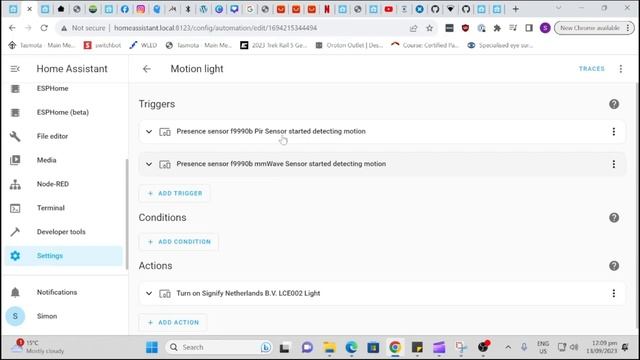
Task: Click the Settings gear icon
Action: click(15, 256)
